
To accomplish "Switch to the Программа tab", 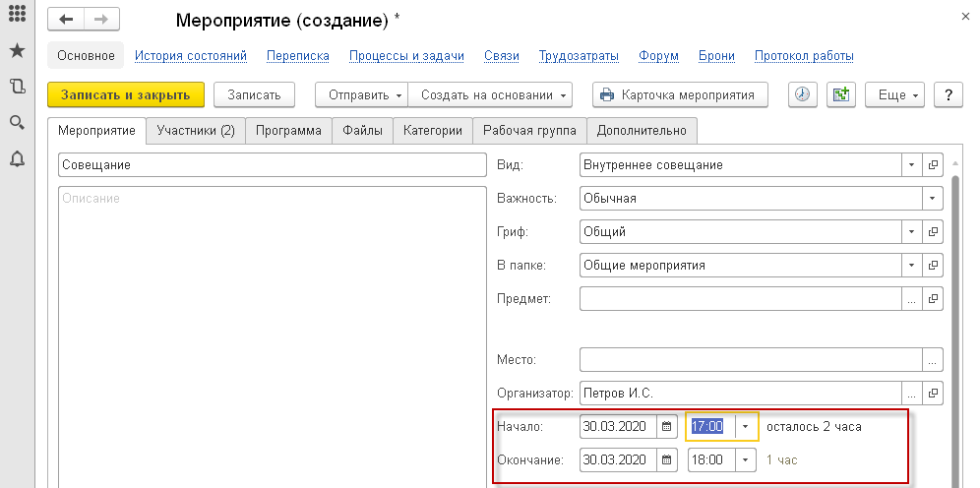I will pos(288,131).
